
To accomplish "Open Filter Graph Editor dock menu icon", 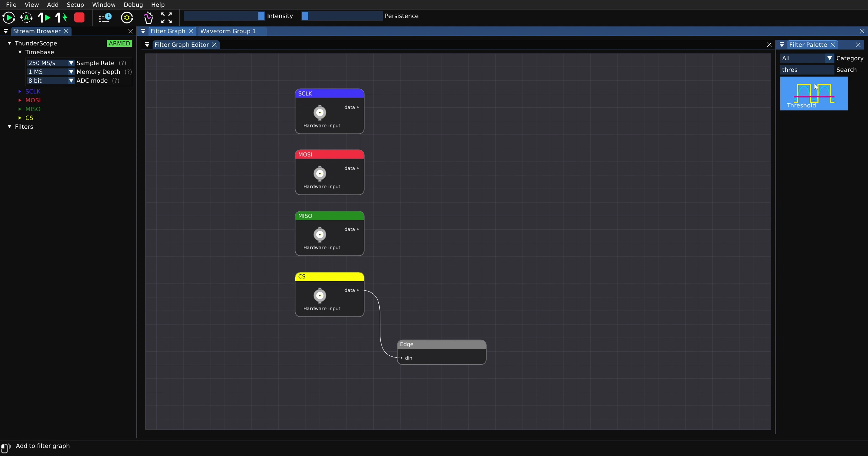I will point(147,45).
